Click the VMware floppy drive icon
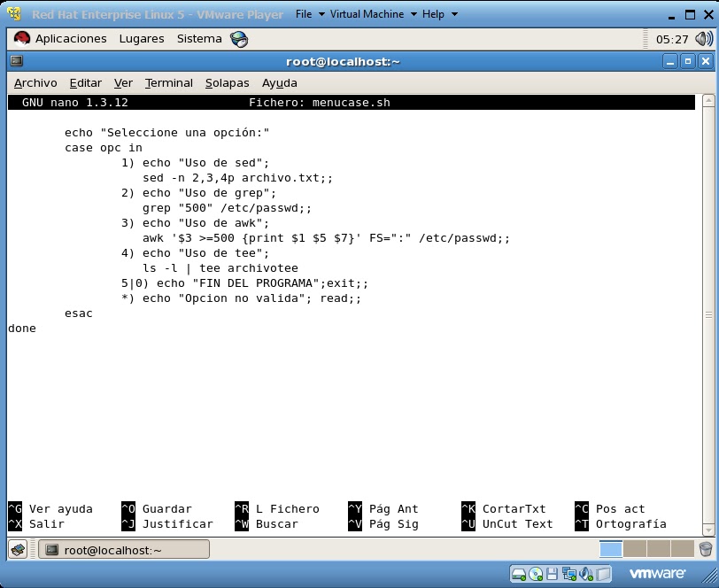The height and width of the screenshot is (588, 719). 553,573
